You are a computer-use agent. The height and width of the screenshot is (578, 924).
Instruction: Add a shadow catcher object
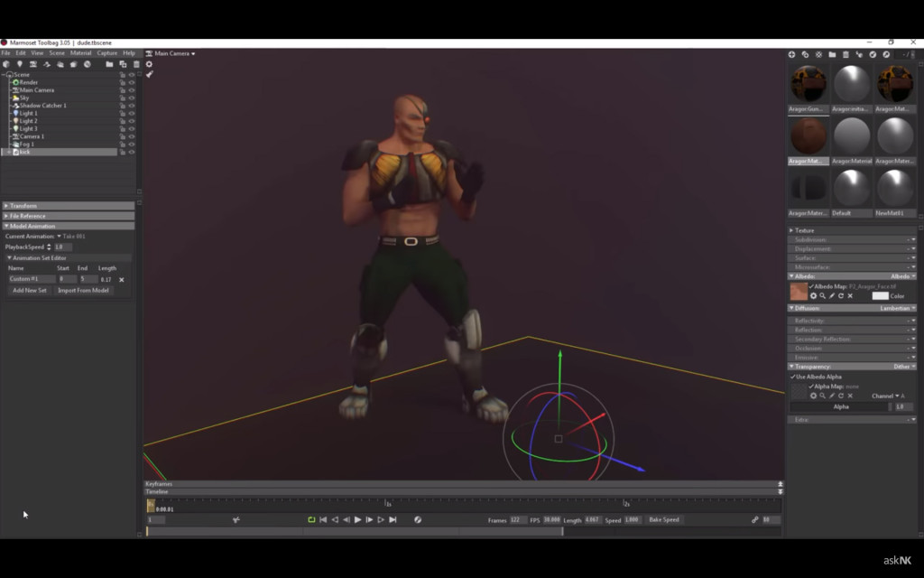pos(48,64)
